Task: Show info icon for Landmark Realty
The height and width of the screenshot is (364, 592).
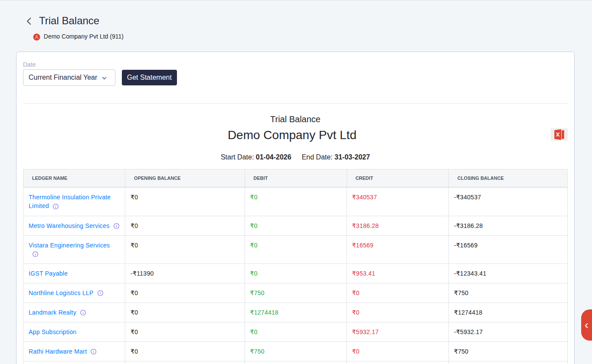Action: [83, 312]
